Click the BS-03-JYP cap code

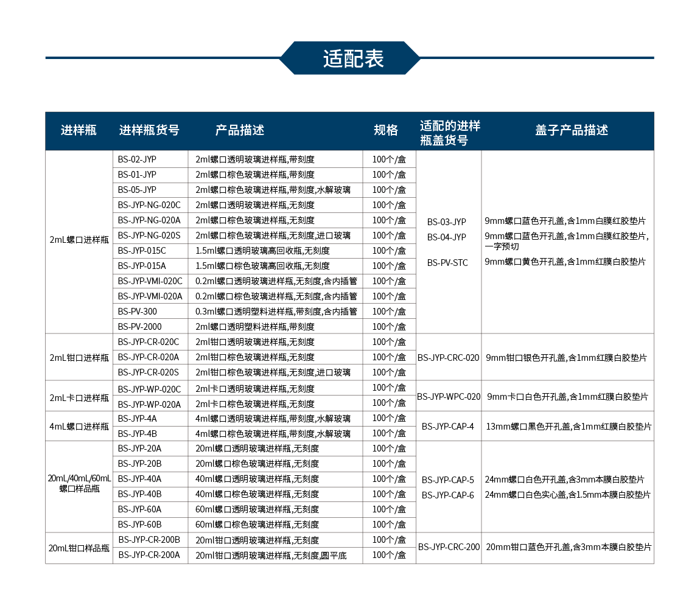446,222
